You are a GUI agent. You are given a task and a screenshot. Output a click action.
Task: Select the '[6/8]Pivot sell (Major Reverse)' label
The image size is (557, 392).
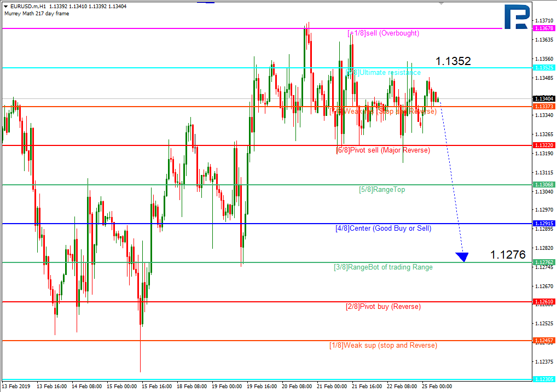click(x=384, y=150)
